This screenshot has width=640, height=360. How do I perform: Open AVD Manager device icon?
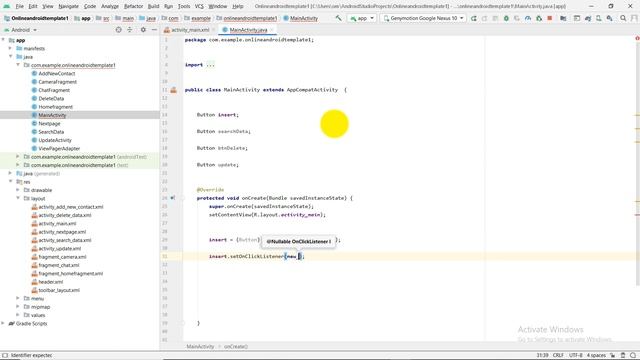point(598,18)
